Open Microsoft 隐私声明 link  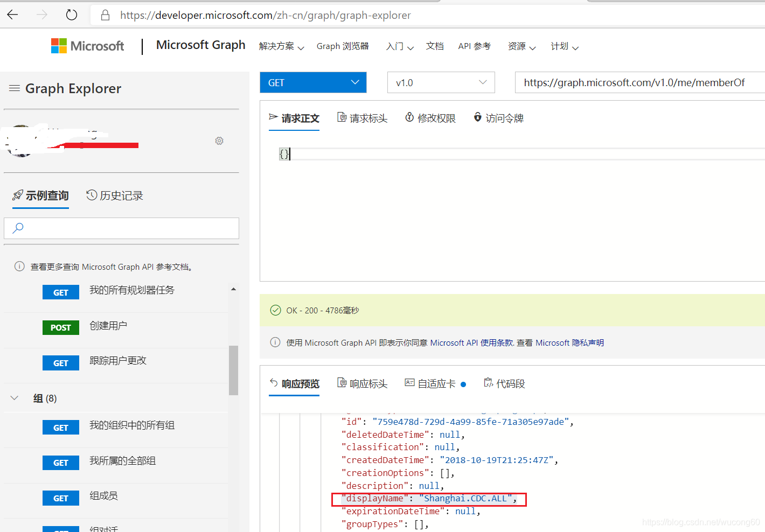[x=569, y=343]
